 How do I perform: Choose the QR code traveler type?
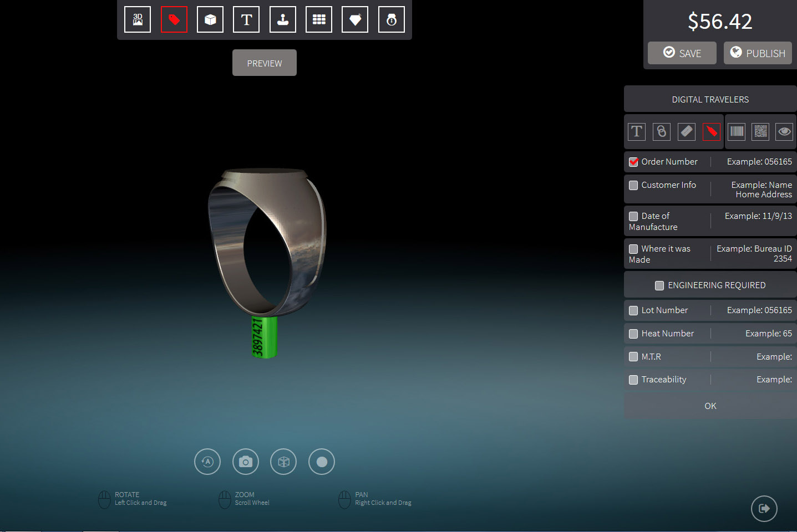click(x=760, y=131)
